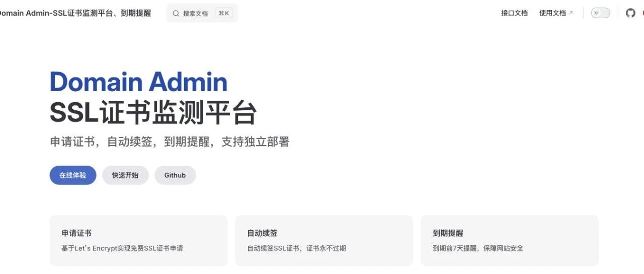Open the 接口文档 nav item
This screenshot has height=274, width=644.
tap(514, 13)
